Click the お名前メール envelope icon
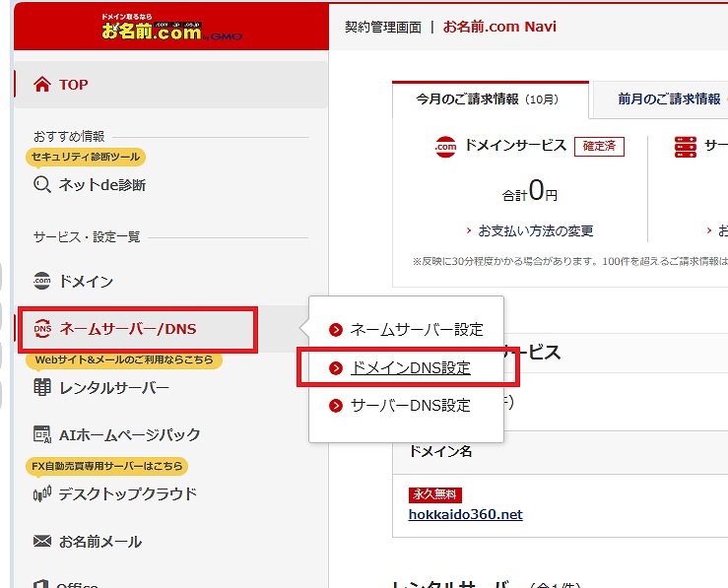Screen dimensions: 728x588 pyautogui.click(x=42, y=542)
